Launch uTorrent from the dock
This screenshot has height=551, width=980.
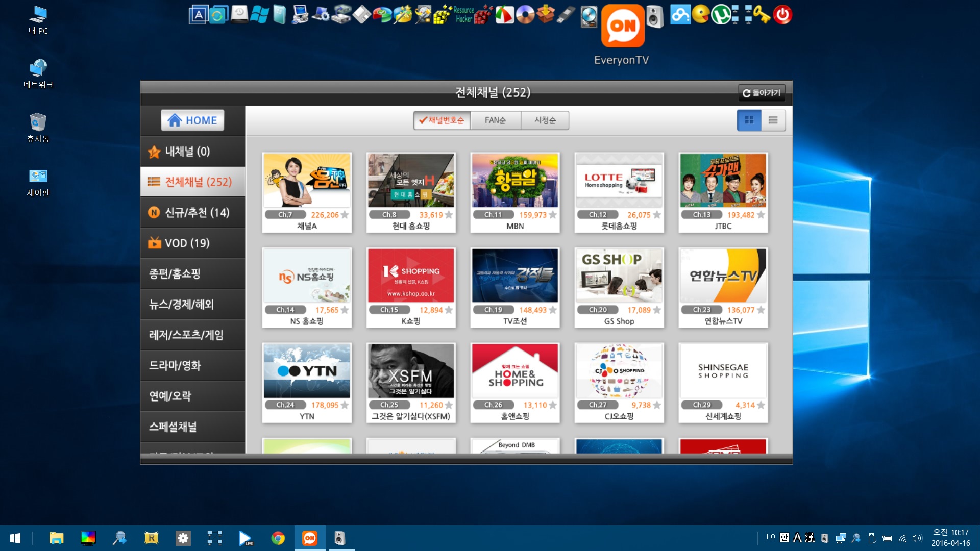[721, 15]
